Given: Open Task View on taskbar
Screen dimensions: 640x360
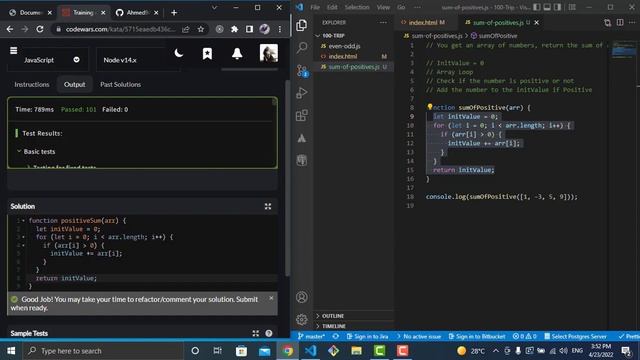Looking at the screenshot, I should click(218, 351).
